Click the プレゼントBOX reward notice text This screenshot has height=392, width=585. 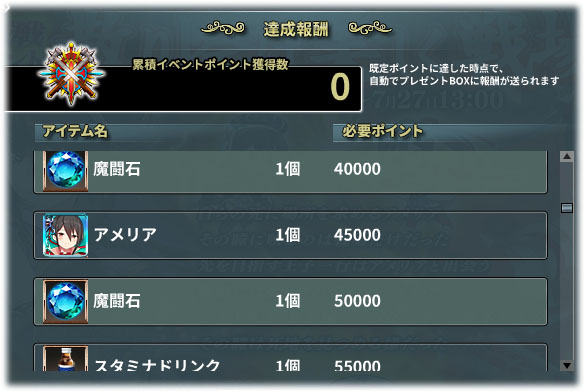(x=464, y=75)
